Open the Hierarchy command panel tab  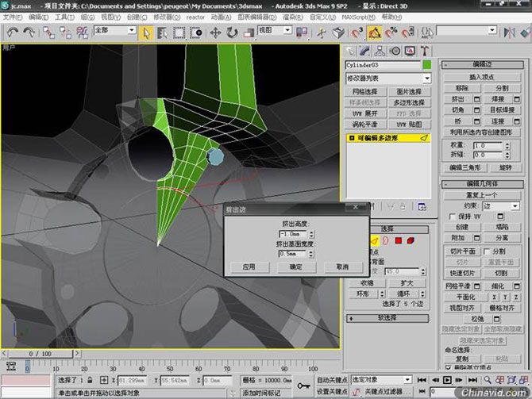(380, 52)
